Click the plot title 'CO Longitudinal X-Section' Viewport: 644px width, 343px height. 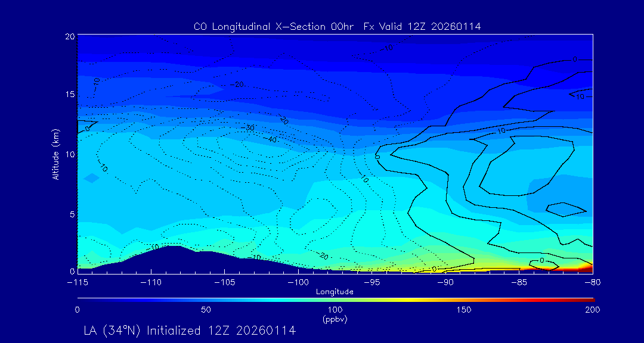click(337, 27)
